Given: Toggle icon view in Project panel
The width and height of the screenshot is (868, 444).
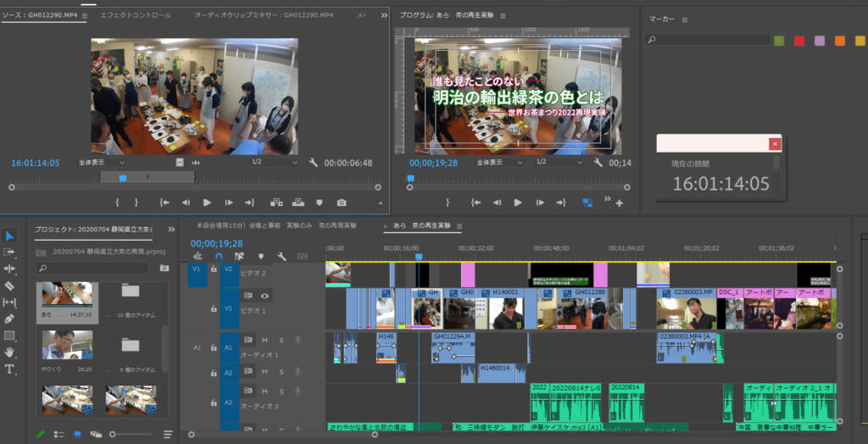Looking at the screenshot, I should [77, 435].
